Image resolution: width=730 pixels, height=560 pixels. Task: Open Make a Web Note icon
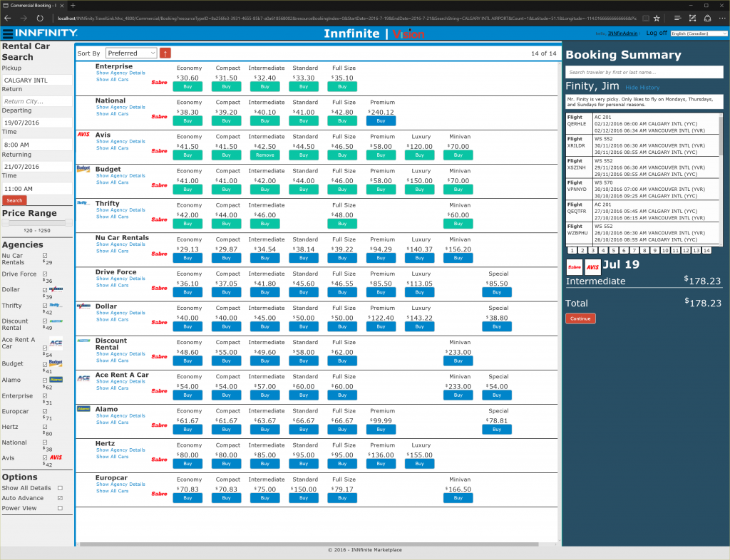(x=692, y=18)
